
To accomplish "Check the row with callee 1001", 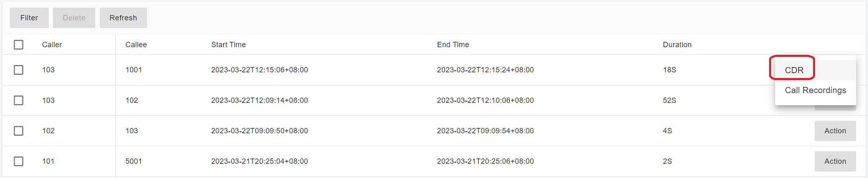I will click(19, 70).
